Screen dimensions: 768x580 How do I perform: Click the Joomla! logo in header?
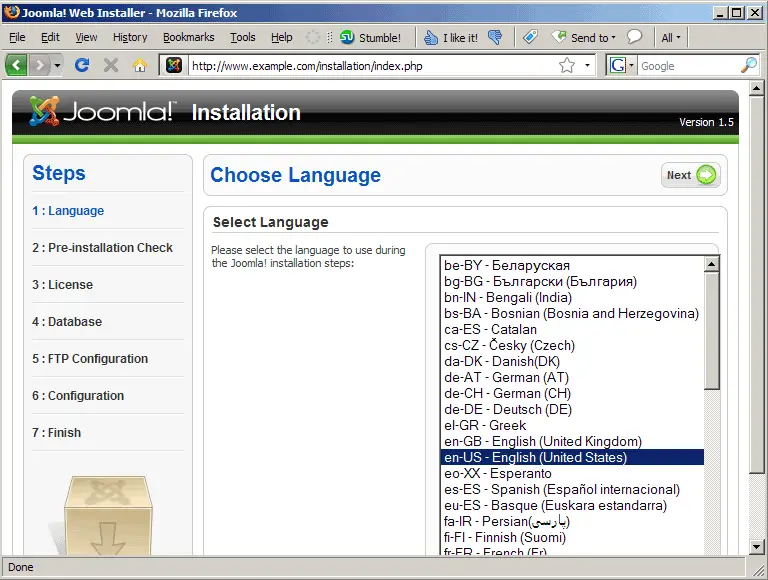coord(100,112)
